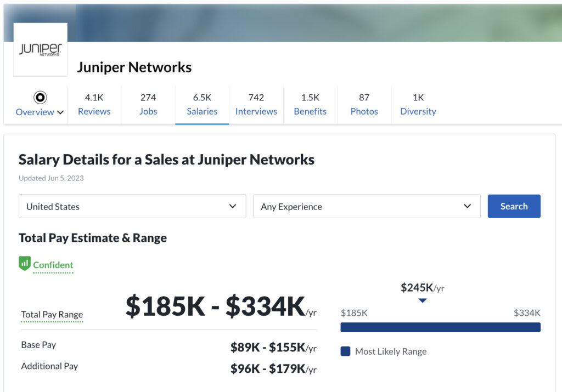Click the Total Pay Estimate & Range heading
Viewport: 562px width, 392px height.
pyautogui.click(x=93, y=238)
